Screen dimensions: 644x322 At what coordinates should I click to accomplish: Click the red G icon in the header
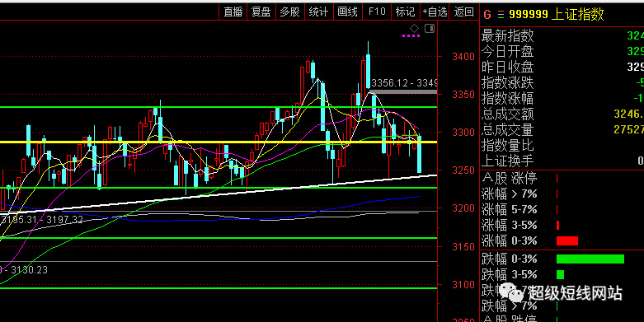487,15
